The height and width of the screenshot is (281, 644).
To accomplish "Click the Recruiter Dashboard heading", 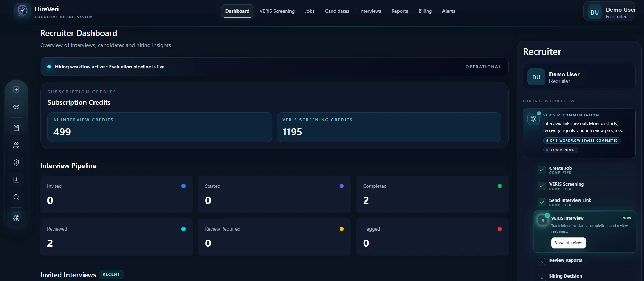I will [x=79, y=33].
